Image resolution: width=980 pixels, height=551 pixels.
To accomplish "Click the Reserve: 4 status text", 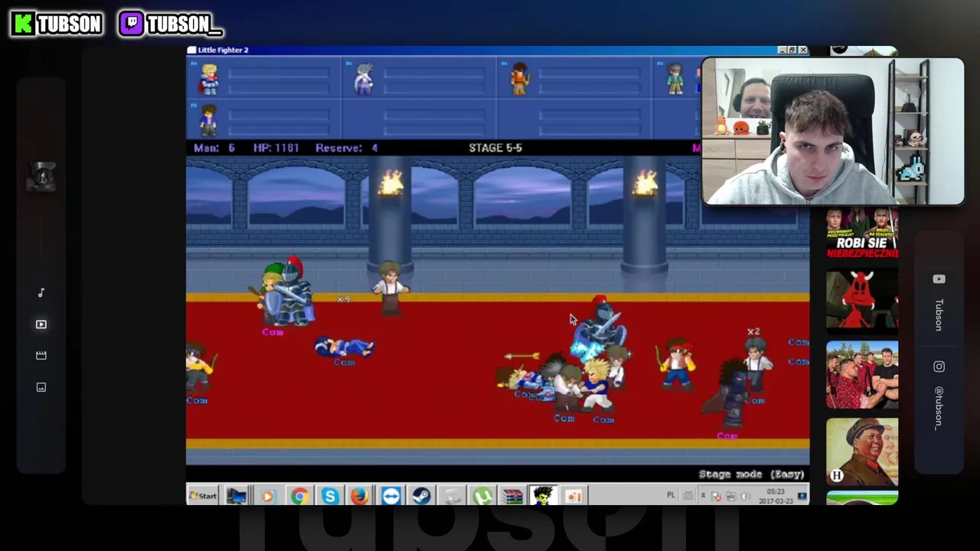I will pos(347,148).
